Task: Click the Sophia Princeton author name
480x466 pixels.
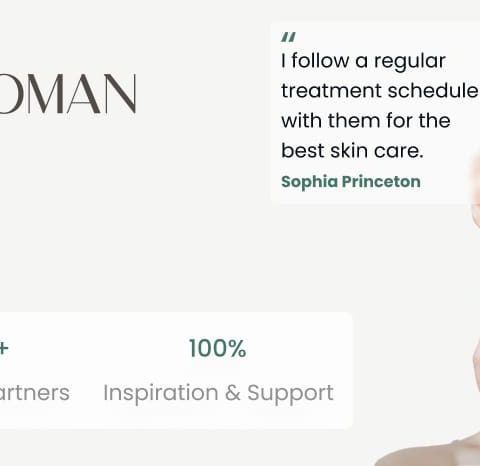Action: tap(351, 182)
